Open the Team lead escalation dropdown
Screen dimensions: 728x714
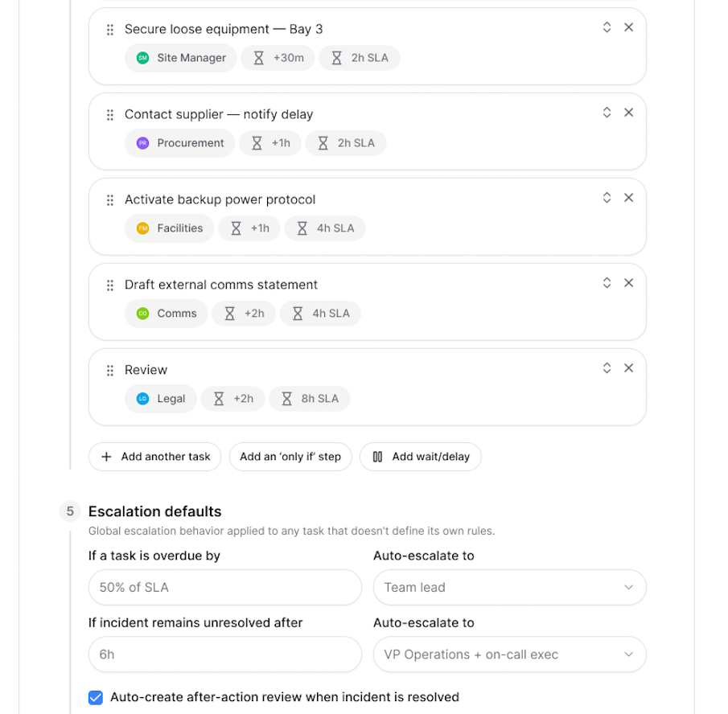(510, 587)
